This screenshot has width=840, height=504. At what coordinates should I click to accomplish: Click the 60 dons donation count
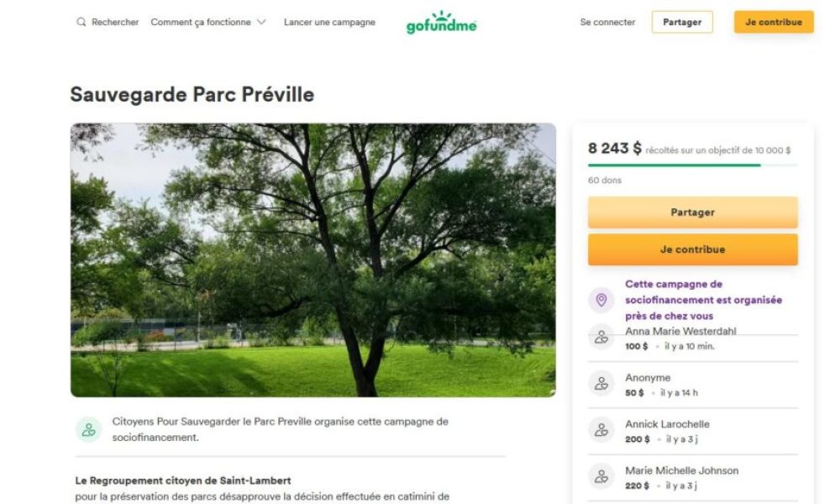[604, 181]
